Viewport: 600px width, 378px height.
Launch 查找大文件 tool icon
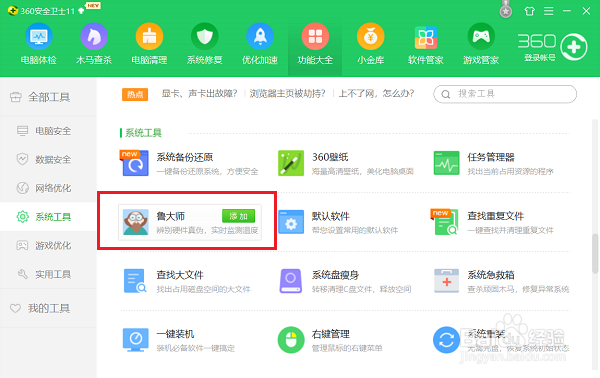tap(135, 281)
